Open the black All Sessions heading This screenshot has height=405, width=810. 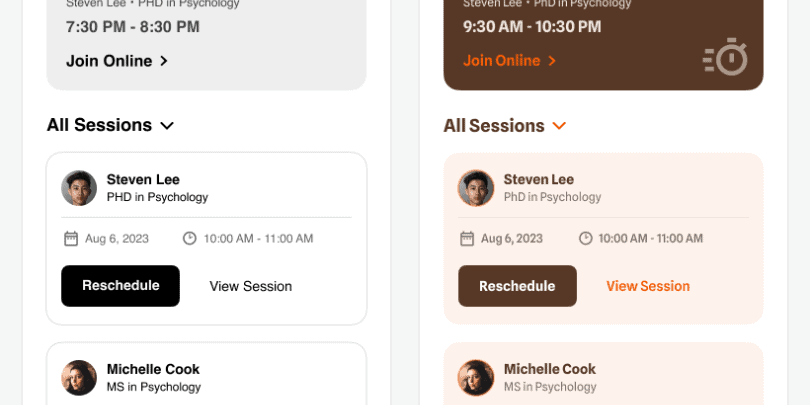(99, 125)
